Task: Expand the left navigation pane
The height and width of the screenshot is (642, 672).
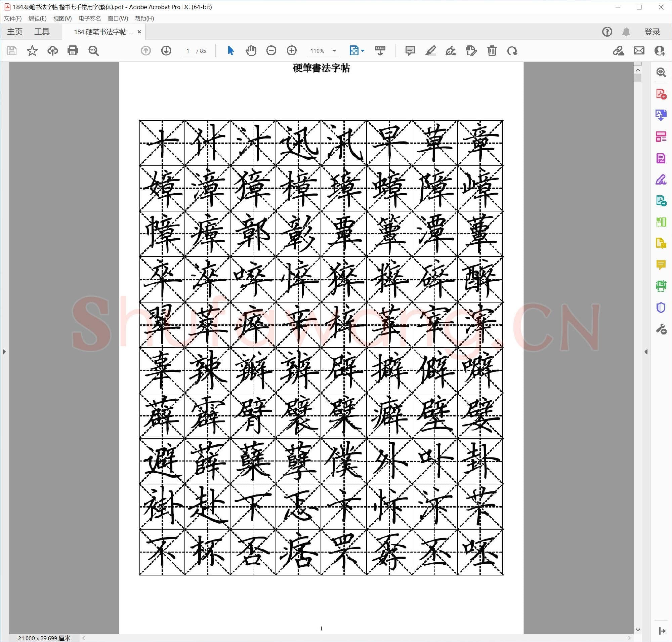Action: point(4,352)
